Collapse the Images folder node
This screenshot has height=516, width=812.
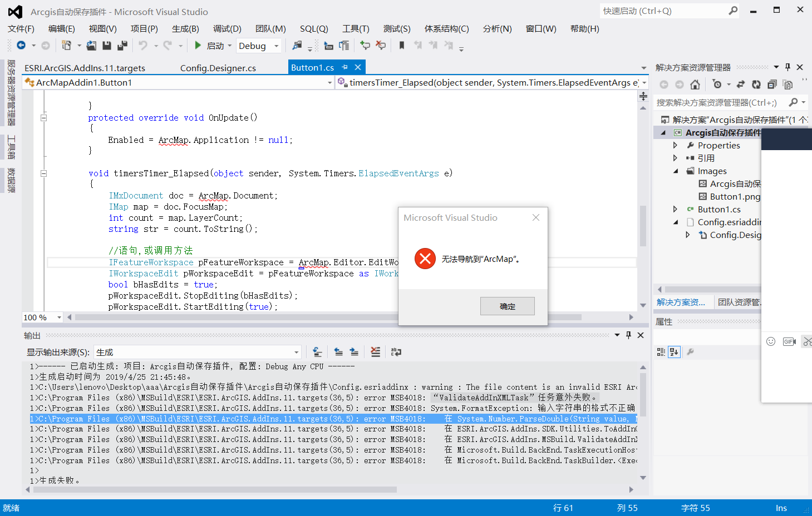click(675, 171)
